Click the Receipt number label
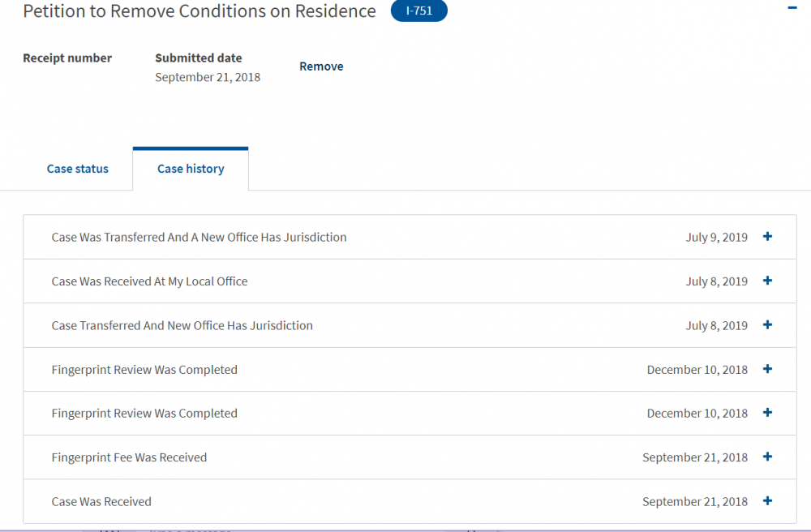 [67, 58]
